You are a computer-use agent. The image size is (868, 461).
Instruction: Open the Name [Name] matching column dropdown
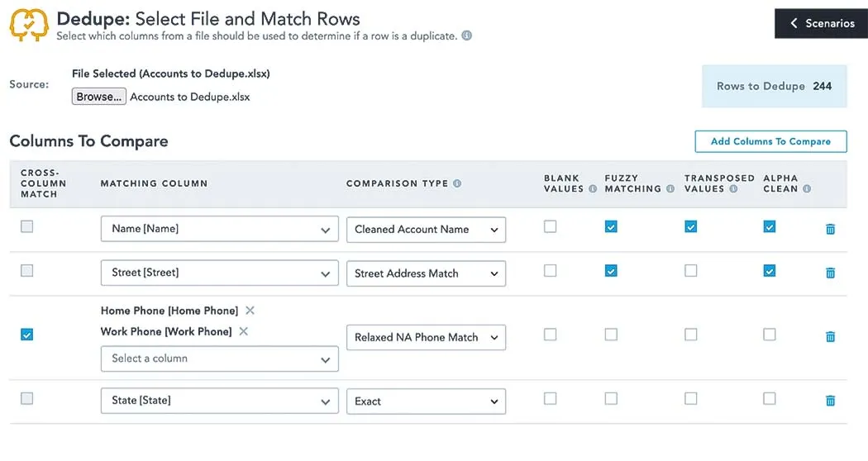pyautogui.click(x=219, y=229)
